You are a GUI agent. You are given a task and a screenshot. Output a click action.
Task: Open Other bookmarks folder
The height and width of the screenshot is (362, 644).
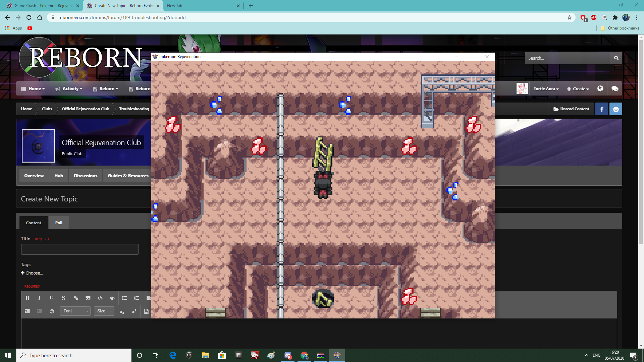tap(620, 28)
